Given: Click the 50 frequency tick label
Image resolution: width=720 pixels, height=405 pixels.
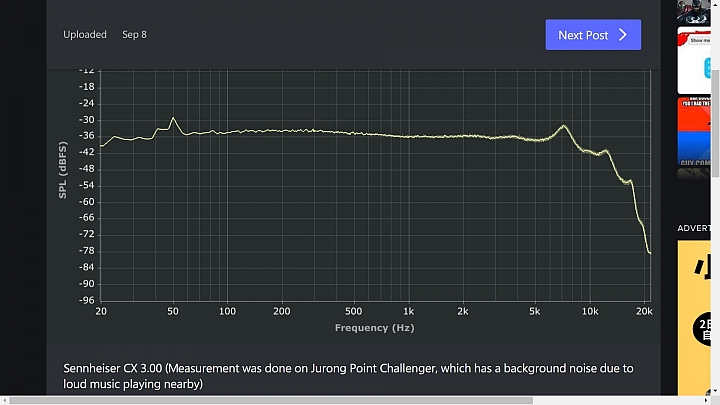Looking at the screenshot, I should click(x=173, y=311).
